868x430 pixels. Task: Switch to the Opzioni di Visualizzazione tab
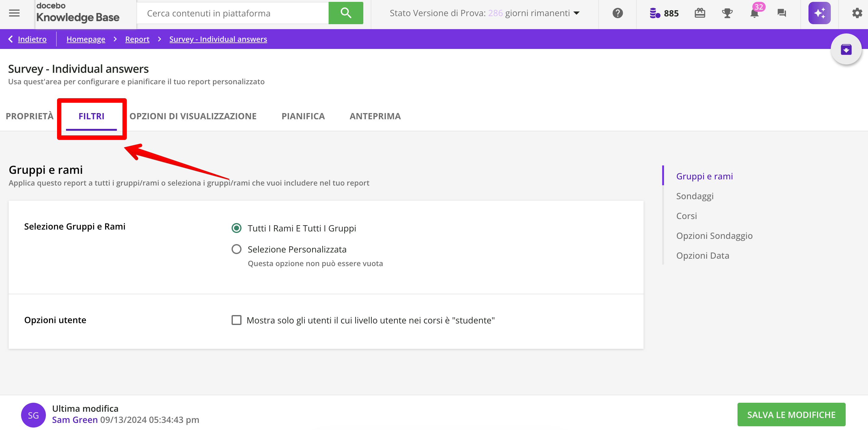(x=193, y=116)
